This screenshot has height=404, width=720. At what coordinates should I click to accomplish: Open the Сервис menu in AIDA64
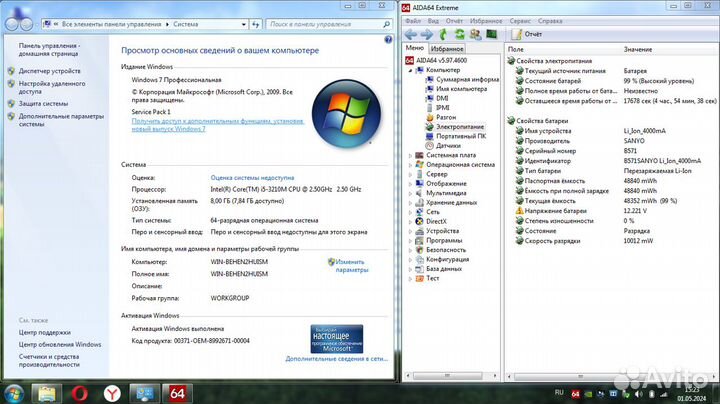[x=520, y=21]
